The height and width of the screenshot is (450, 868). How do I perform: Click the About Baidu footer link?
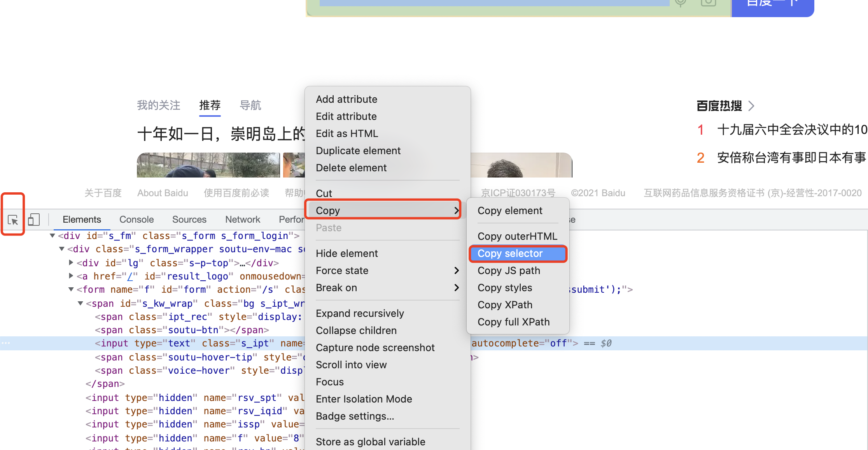(x=162, y=193)
